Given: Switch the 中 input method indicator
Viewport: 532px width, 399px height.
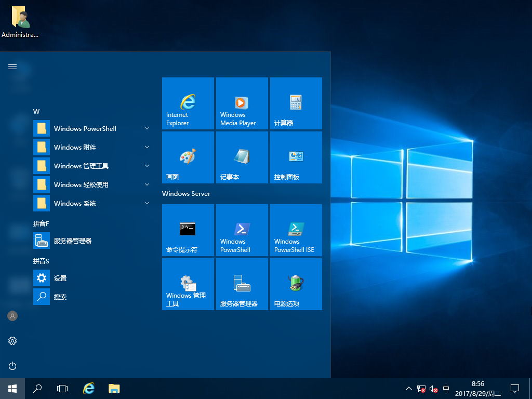Looking at the screenshot, I should click(x=446, y=389).
